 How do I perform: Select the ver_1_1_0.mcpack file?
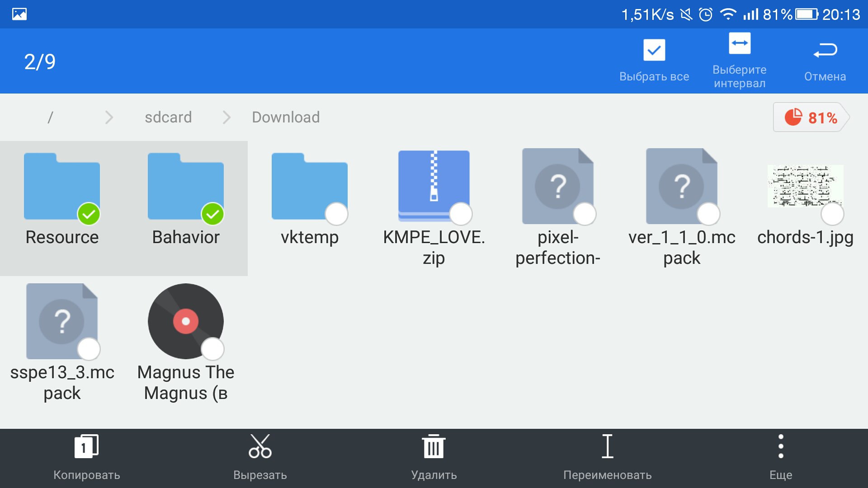(681, 186)
